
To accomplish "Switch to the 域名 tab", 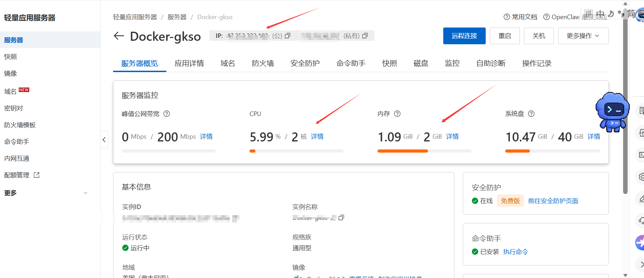I will pyautogui.click(x=228, y=63).
